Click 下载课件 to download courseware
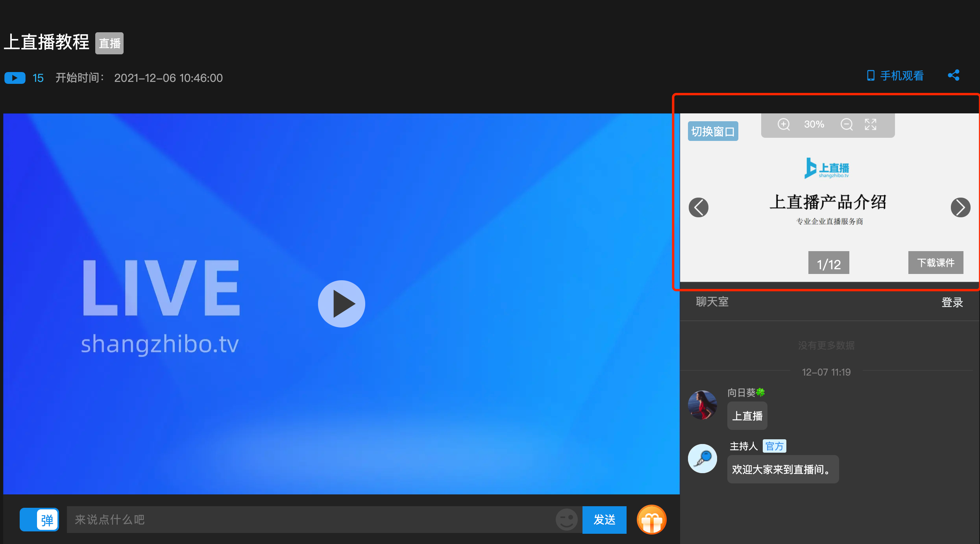Image resolution: width=980 pixels, height=544 pixels. [x=936, y=263]
